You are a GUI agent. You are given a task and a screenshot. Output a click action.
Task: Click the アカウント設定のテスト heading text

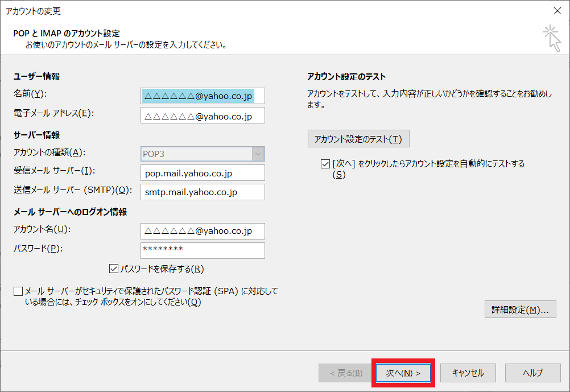[346, 76]
